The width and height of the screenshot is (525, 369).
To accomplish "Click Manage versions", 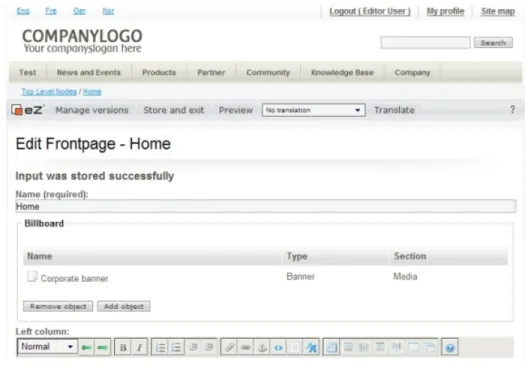I will click(92, 110).
